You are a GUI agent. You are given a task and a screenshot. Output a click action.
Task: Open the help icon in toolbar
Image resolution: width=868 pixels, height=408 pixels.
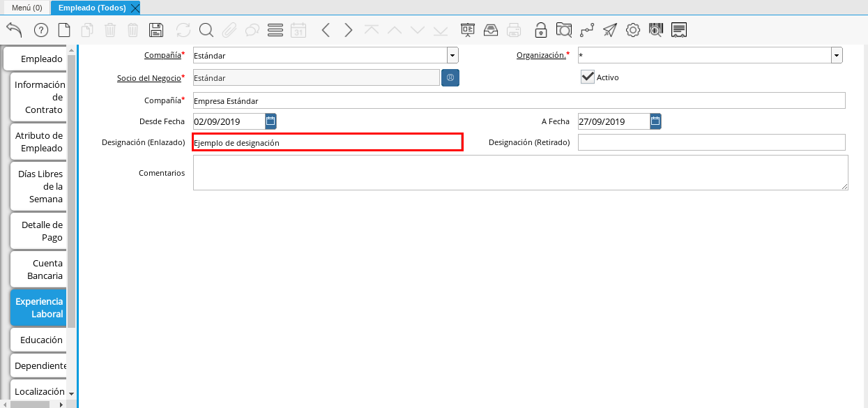(x=41, y=30)
